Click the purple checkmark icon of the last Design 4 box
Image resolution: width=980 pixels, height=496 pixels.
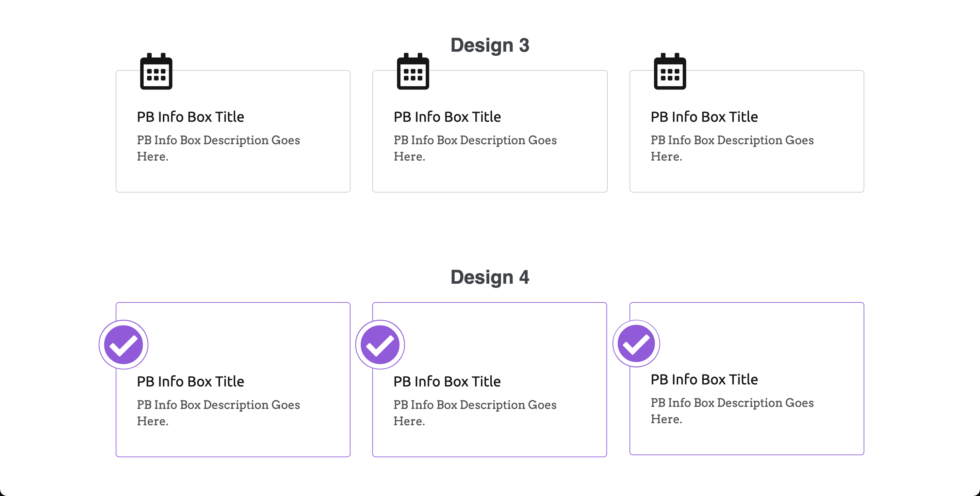[636, 344]
